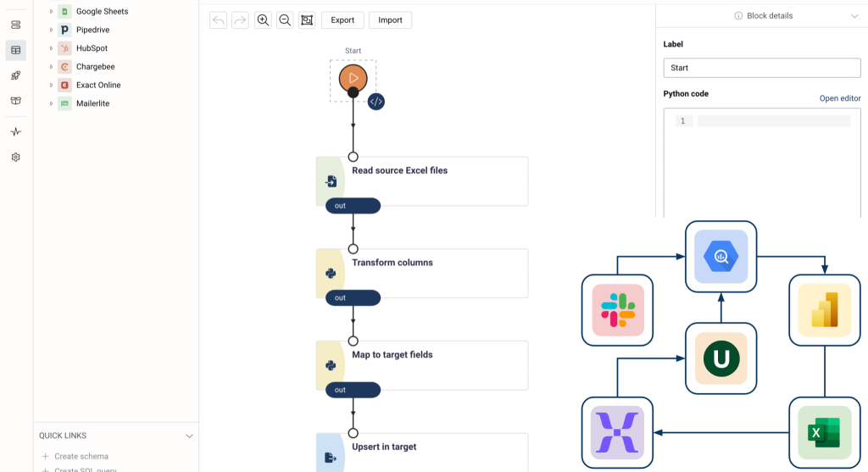Click the green U logo tile
The width and height of the screenshot is (868, 472).
(x=721, y=358)
